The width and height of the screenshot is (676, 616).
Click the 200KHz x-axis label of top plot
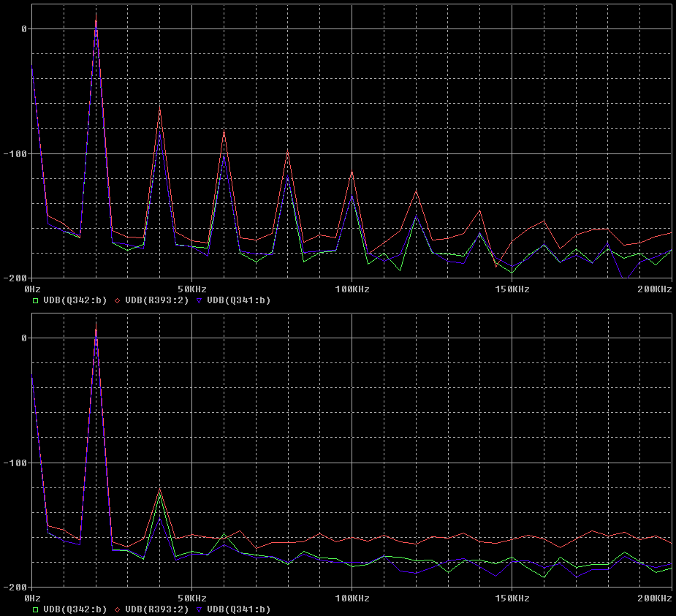(x=655, y=289)
